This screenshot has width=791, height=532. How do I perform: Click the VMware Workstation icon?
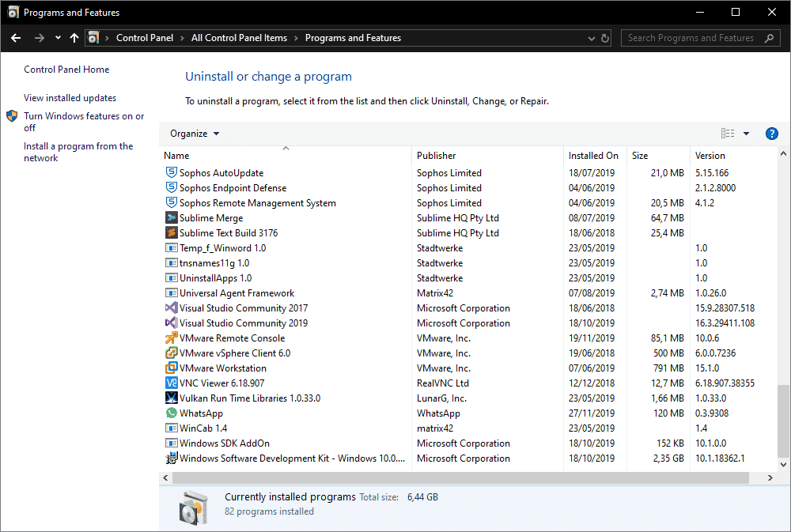point(172,368)
